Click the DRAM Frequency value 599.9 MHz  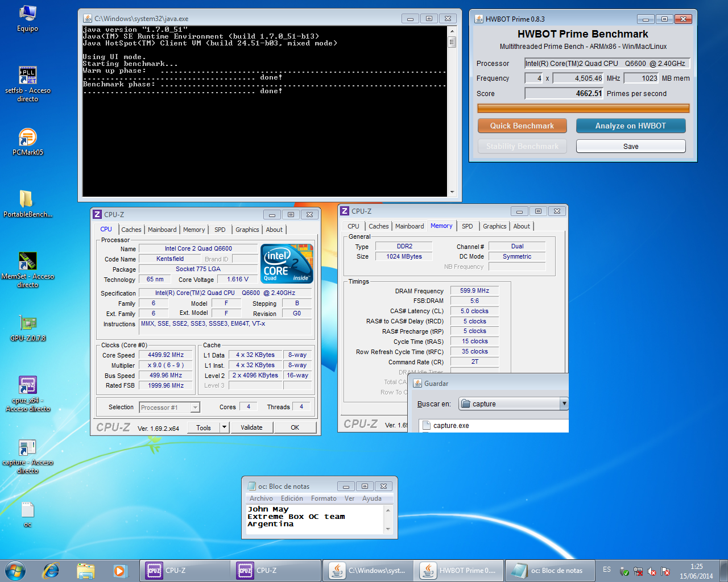coord(474,290)
